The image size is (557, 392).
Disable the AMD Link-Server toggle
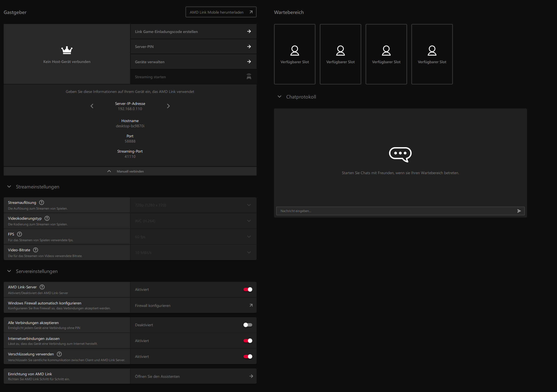[248, 289]
